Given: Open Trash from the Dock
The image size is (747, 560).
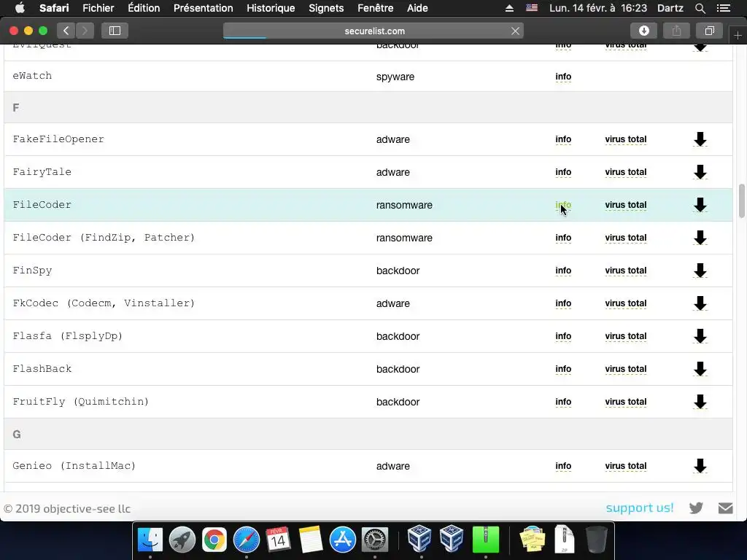Looking at the screenshot, I should (596, 540).
